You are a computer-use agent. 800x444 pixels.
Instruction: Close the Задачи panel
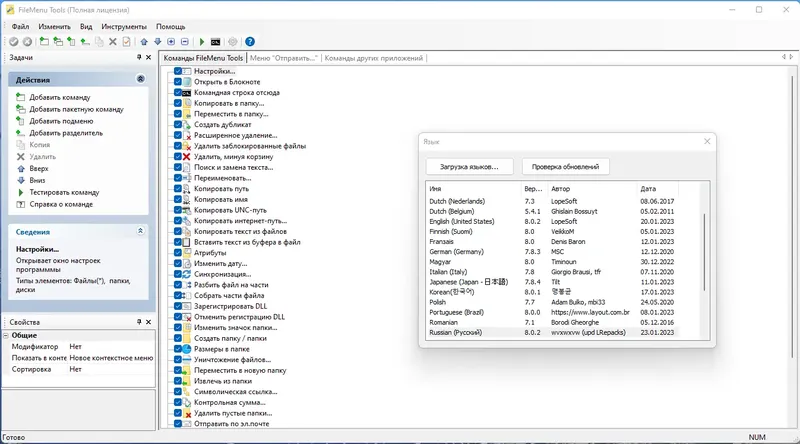148,58
